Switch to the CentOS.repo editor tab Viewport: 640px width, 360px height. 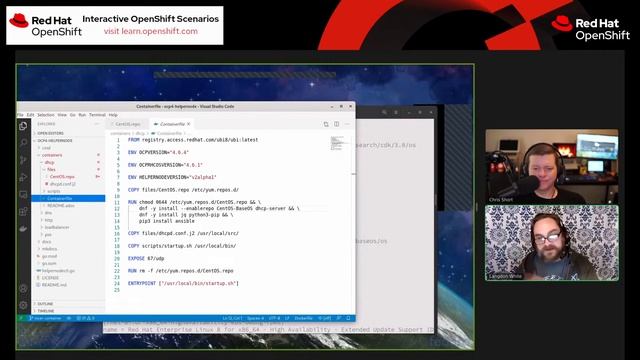point(127,124)
